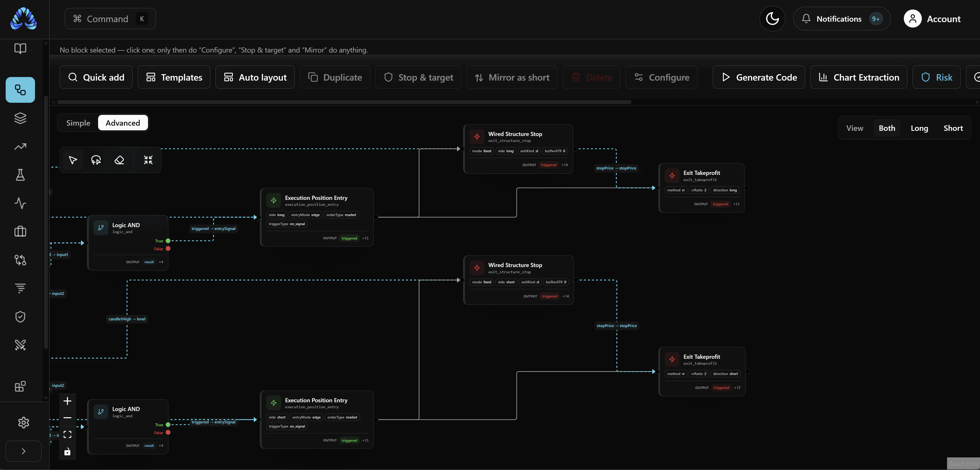The width and height of the screenshot is (980, 470).
Task: Click the fit view control
Action: coord(67,435)
